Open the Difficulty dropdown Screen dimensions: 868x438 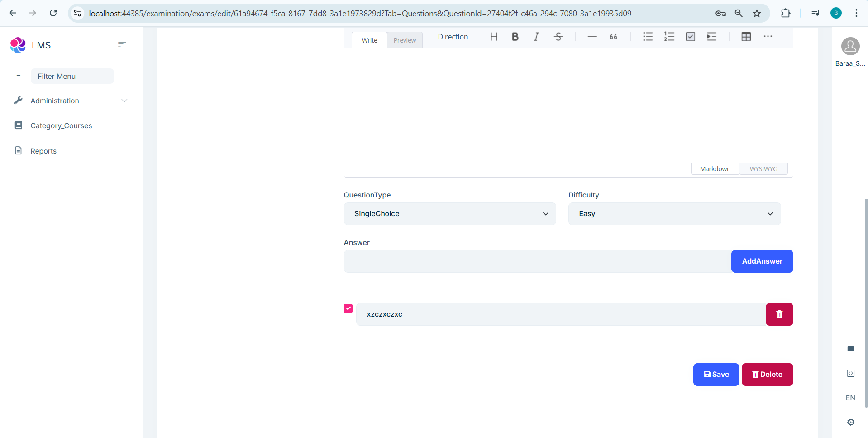674,214
